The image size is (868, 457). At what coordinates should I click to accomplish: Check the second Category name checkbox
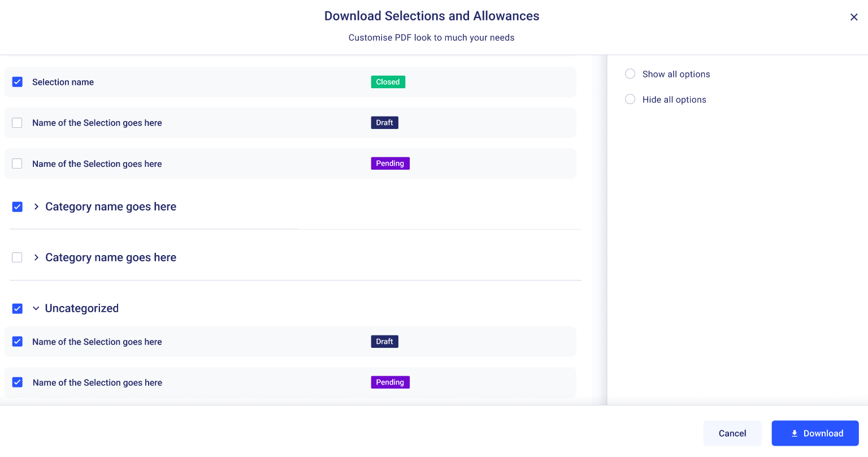(18, 257)
